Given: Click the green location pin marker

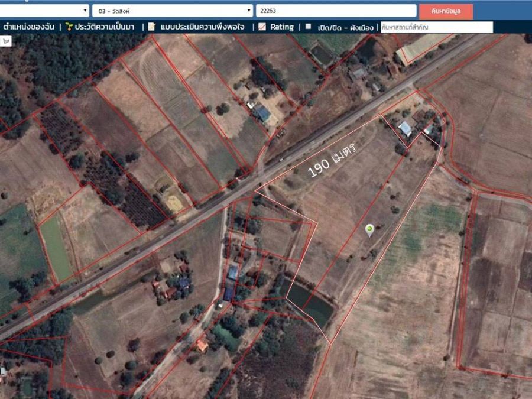Looking at the screenshot, I should point(369,230).
